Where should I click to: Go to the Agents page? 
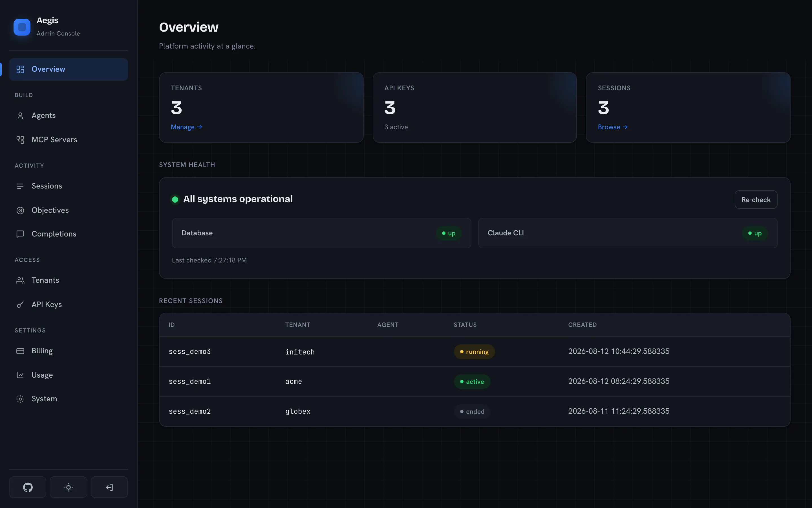pos(69,116)
